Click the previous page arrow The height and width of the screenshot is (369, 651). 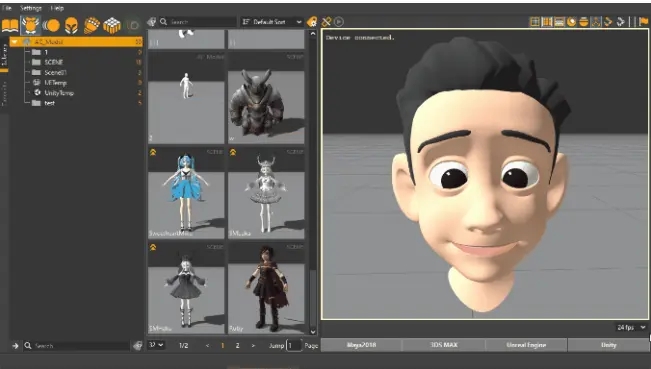(208, 345)
